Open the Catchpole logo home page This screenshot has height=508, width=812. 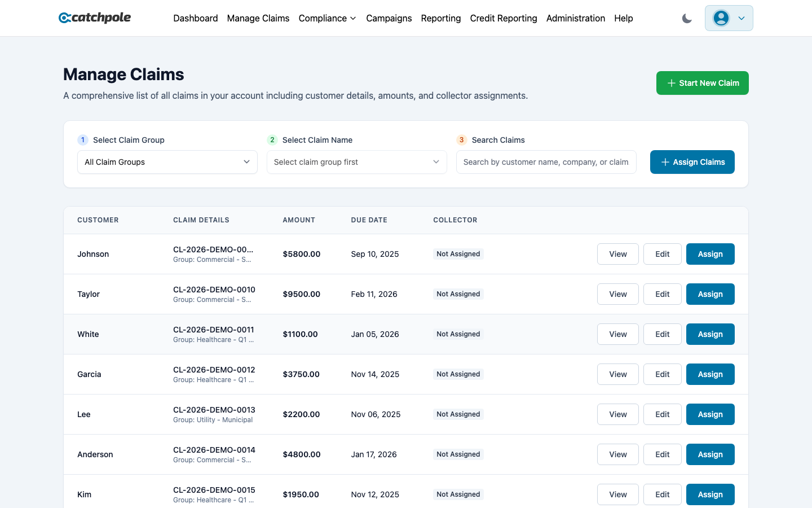click(x=94, y=17)
